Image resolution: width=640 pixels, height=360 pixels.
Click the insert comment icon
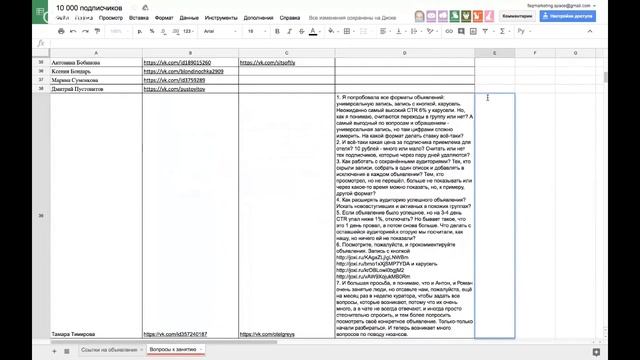(461, 31)
